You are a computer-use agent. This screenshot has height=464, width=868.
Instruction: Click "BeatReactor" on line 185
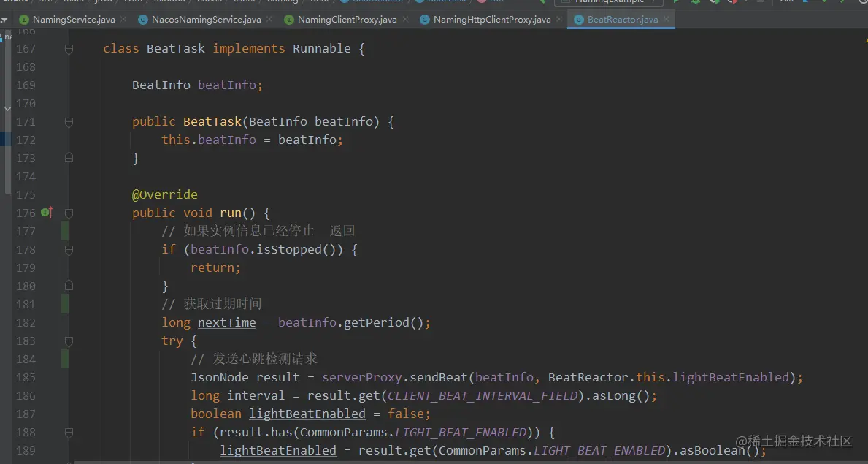click(x=588, y=378)
